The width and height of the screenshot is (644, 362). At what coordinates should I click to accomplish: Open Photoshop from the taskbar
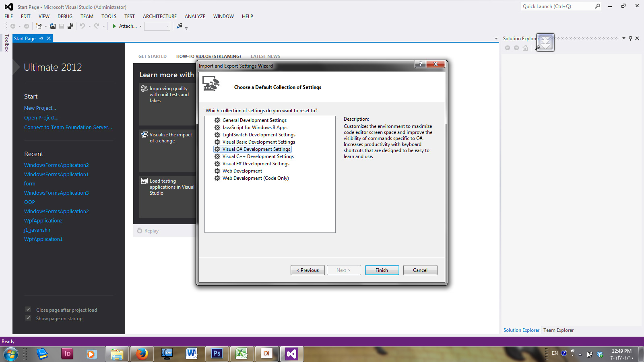pyautogui.click(x=217, y=354)
